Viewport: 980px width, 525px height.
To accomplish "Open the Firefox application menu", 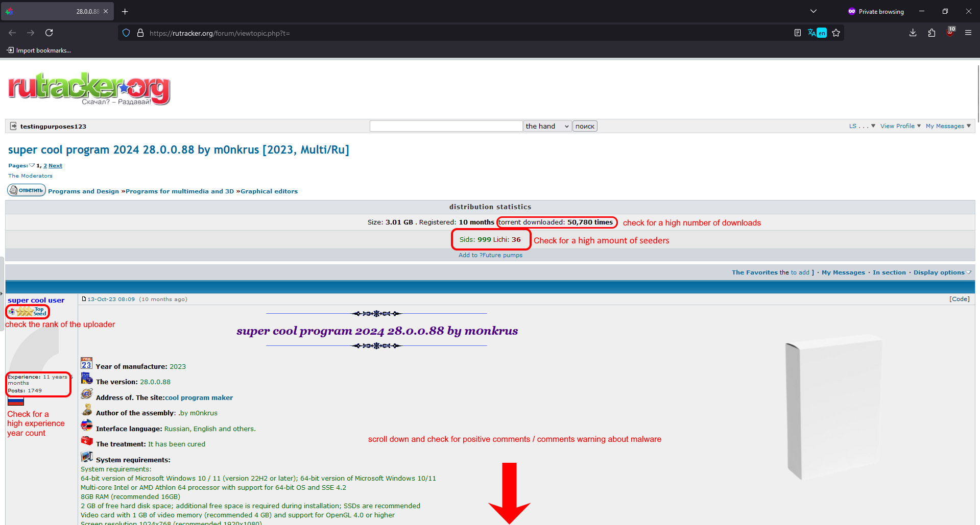I will point(968,33).
